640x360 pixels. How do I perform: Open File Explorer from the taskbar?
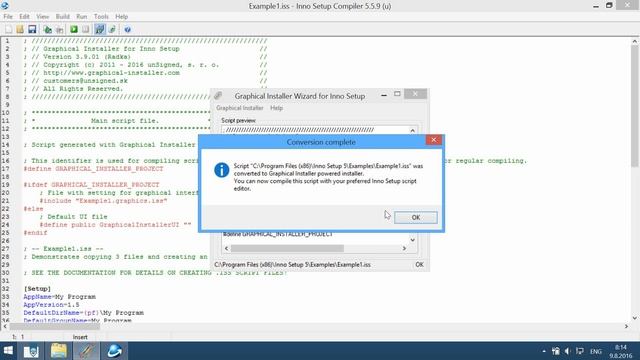point(58,351)
